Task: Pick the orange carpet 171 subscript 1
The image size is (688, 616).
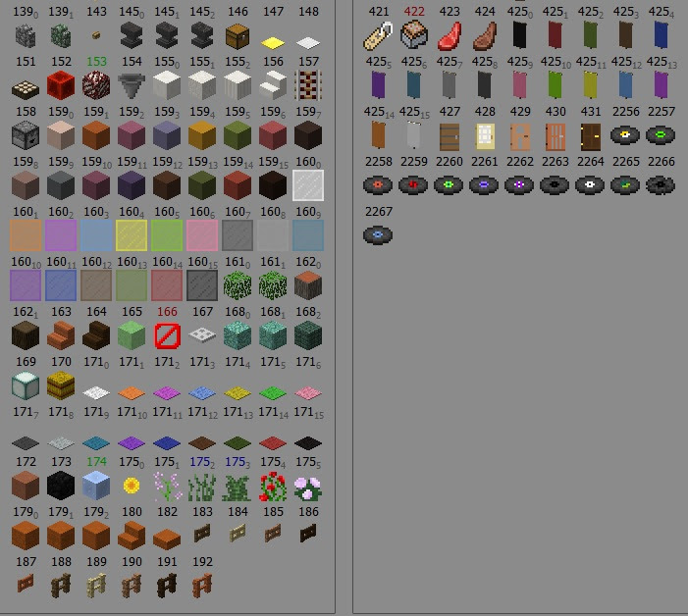Action: click(x=132, y=392)
